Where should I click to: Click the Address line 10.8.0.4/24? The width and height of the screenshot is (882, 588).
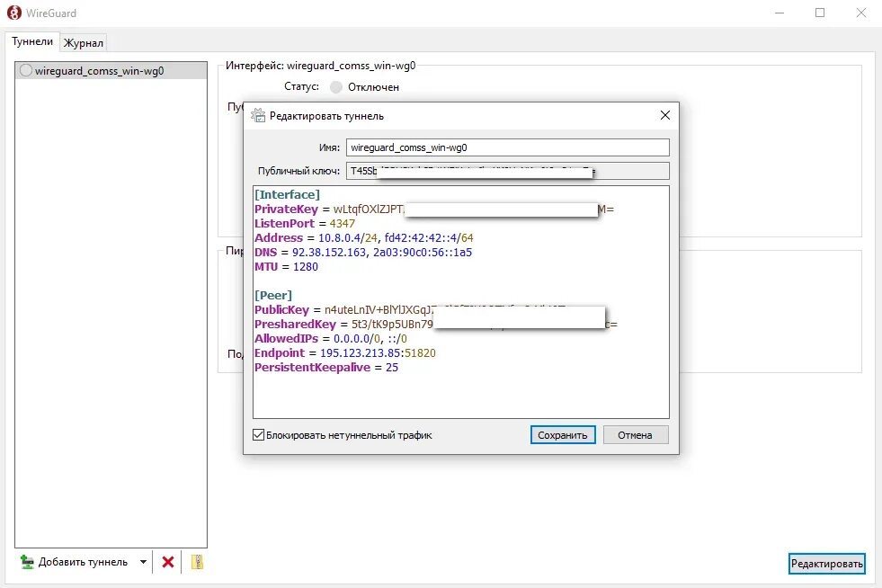click(363, 238)
